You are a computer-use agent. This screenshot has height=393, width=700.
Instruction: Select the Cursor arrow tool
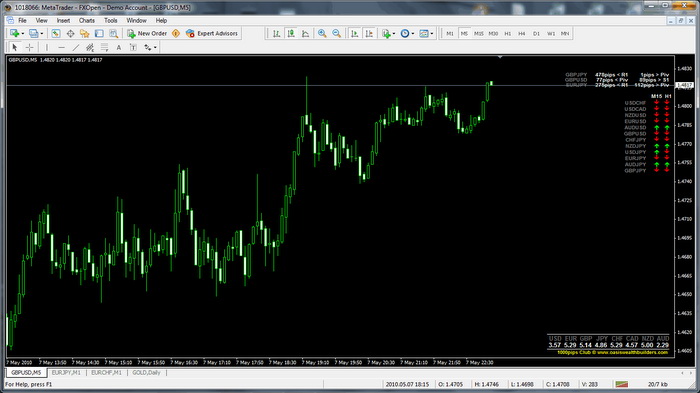14,47
